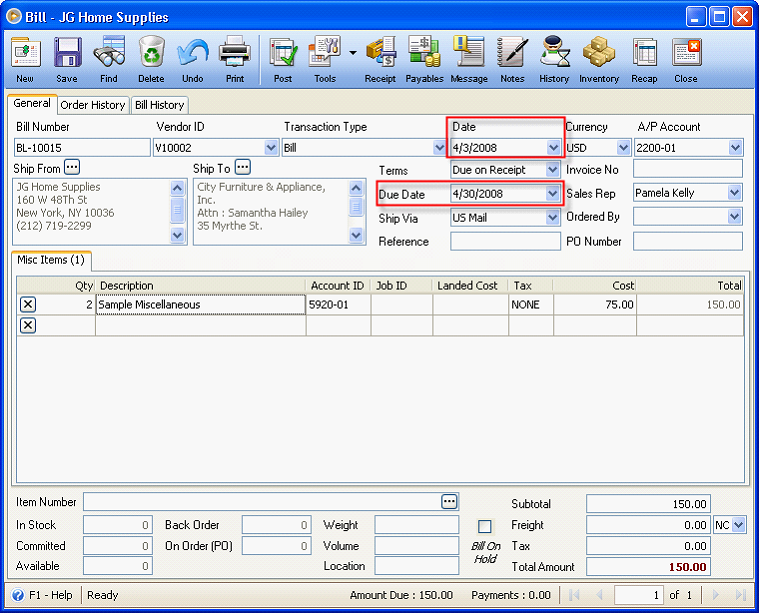Click the Freight amount field
760x614 pixels.
click(x=648, y=525)
